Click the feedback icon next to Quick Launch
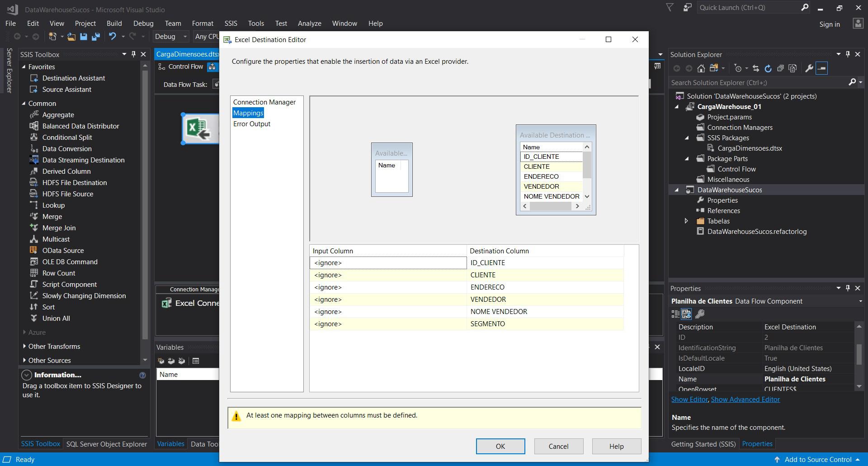 pos(687,8)
